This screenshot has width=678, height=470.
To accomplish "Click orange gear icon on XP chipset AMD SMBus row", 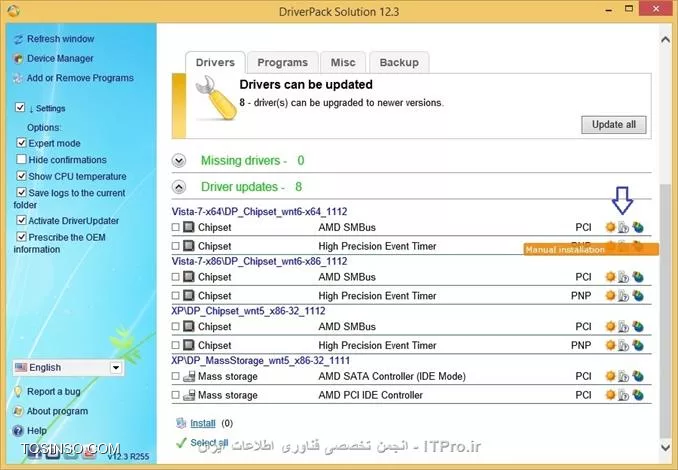I will click(610, 326).
